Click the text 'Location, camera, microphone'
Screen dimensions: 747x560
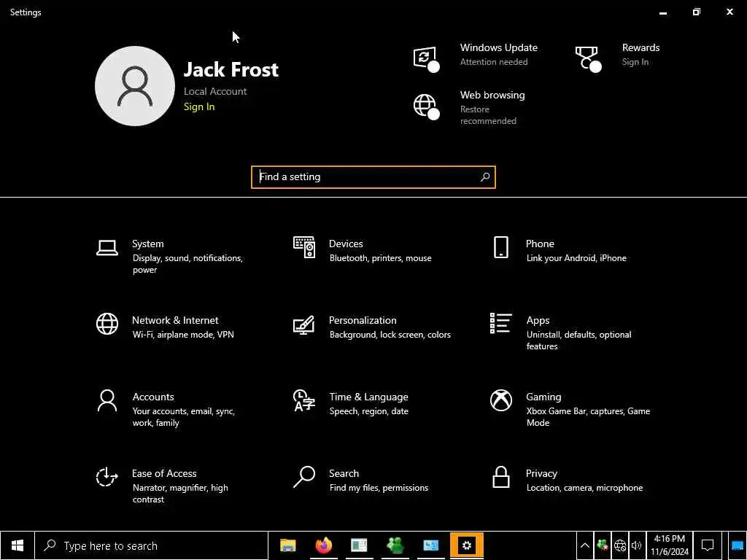(x=584, y=488)
